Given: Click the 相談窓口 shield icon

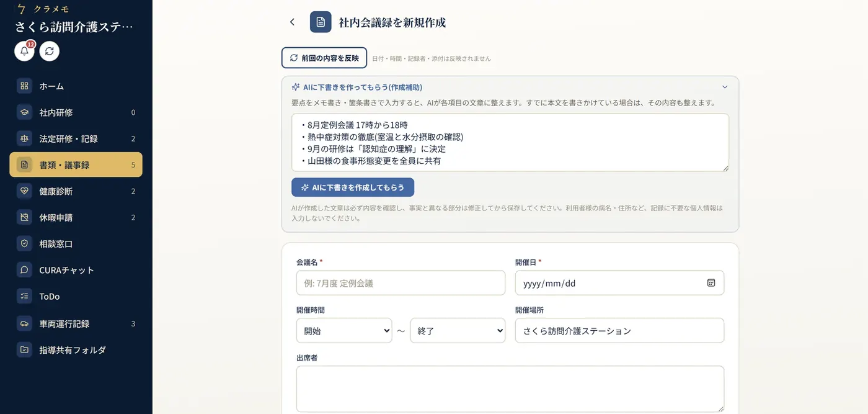Looking at the screenshot, I should click(24, 244).
